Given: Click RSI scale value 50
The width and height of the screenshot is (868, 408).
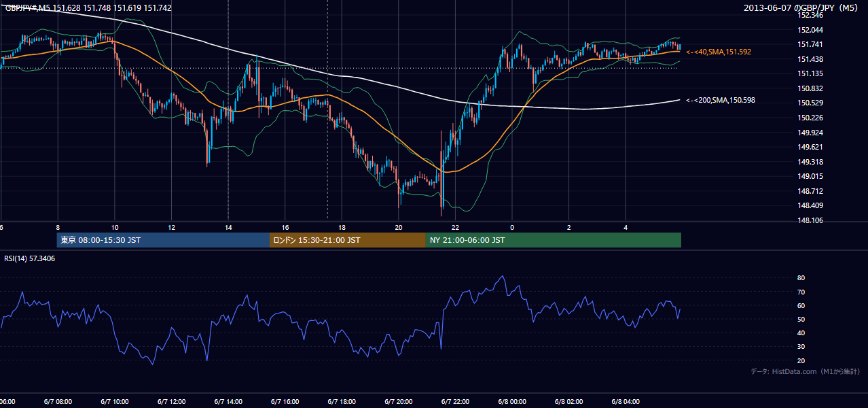Looking at the screenshot, I should pos(801,319).
